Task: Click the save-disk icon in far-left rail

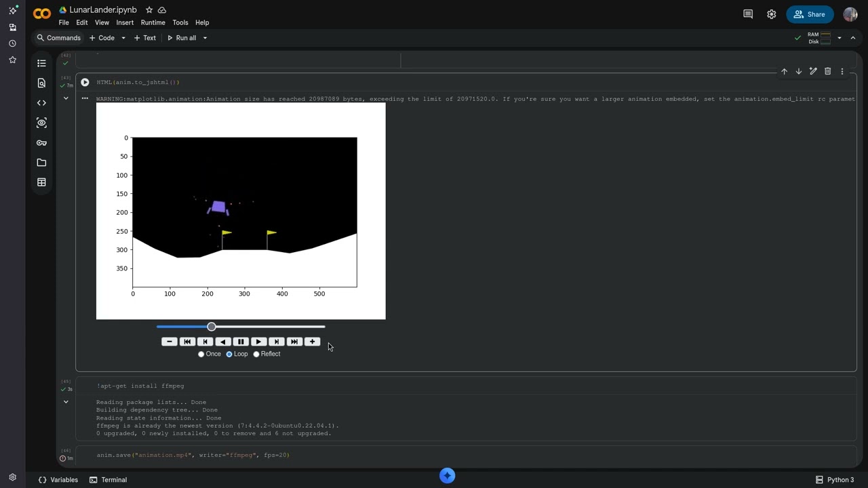Action: point(12,27)
